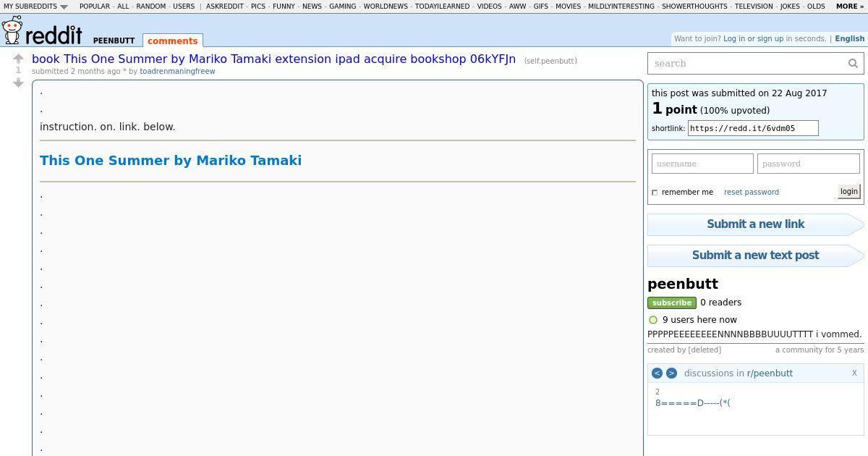Go to GAMING subreddit
The width and height of the screenshot is (868, 456).
pyautogui.click(x=343, y=7)
